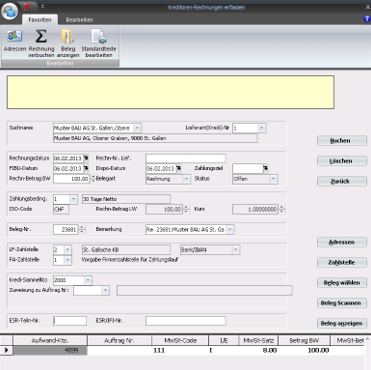Click the red X quick-access icon
Image resolution: width=371 pixels, height=370 pixels.
[28, 7]
